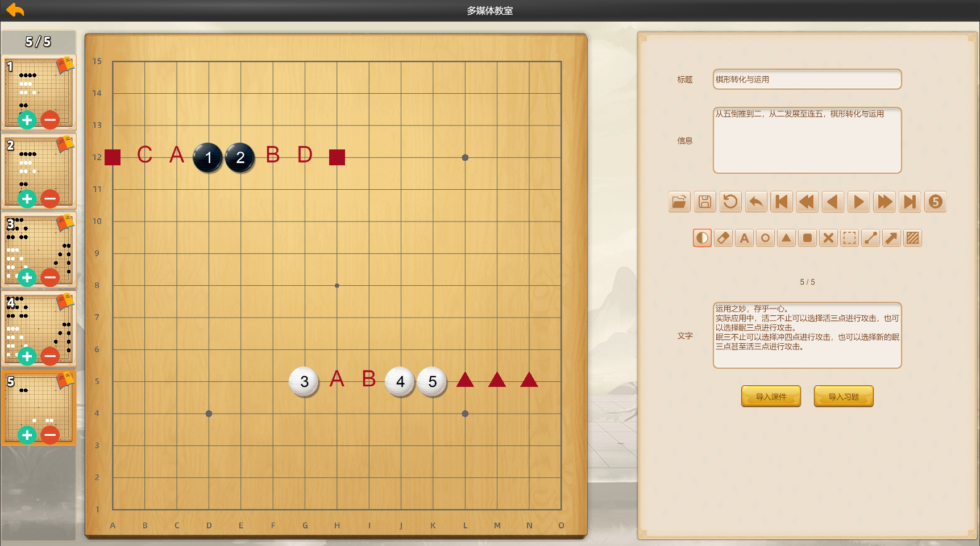Pick the X cross marker tool

coord(828,238)
